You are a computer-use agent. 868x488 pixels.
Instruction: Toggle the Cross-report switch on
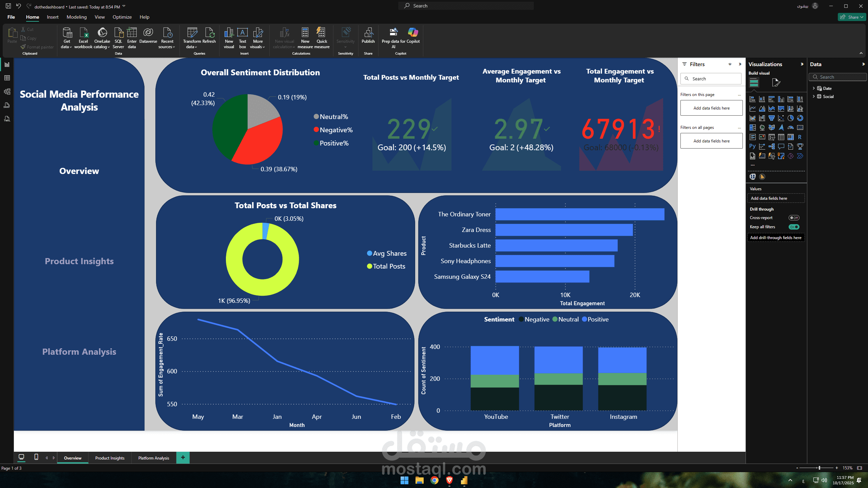pyautogui.click(x=794, y=218)
